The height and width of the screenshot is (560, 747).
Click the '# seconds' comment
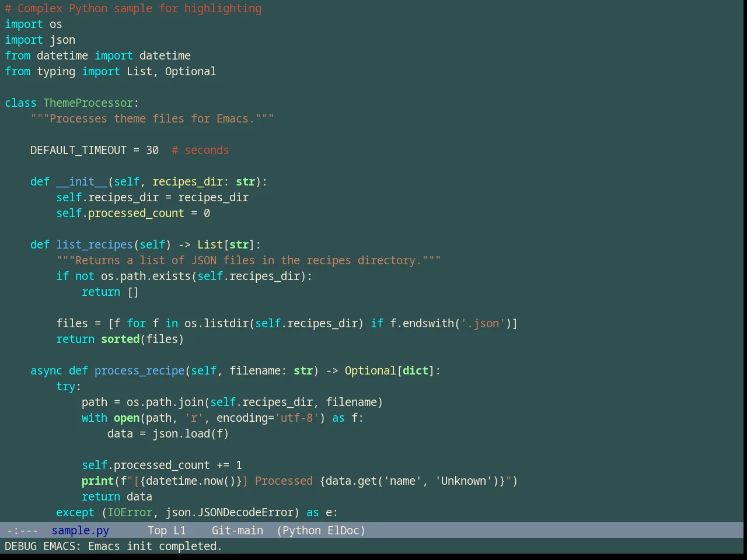pos(200,150)
